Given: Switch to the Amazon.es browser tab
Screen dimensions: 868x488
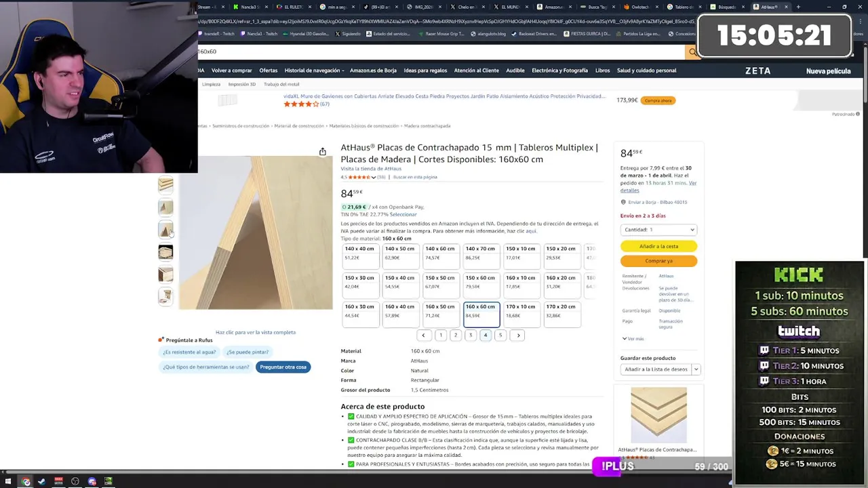Looking at the screenshot, I should click(554, 7).
